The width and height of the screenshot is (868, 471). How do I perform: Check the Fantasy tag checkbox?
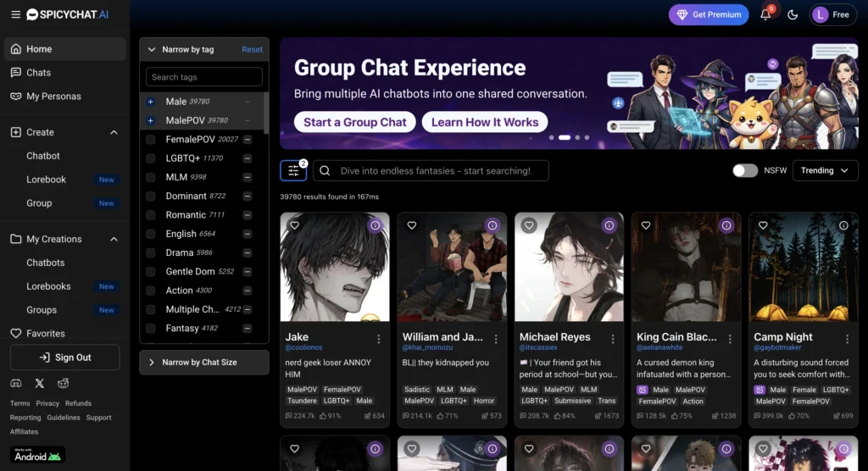[x=151, y=328]
